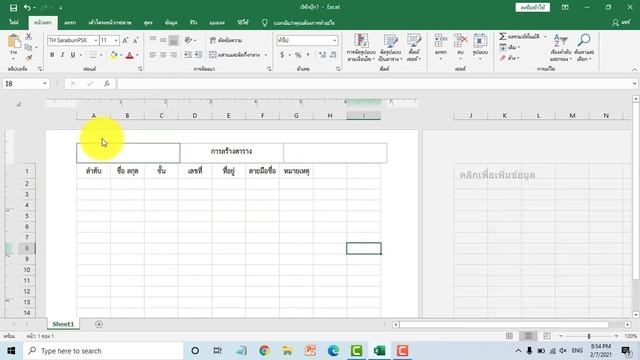Open TH SarabunPSK font name dropdown
Image resolution: width=640 pixels, height=360 pixels.
(x=96, y=40)
